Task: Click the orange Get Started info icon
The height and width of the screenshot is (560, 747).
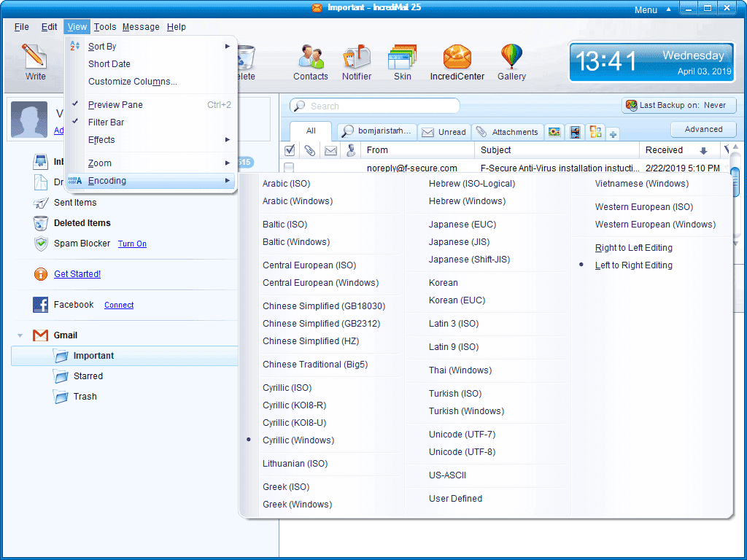Action: [41, 274]
